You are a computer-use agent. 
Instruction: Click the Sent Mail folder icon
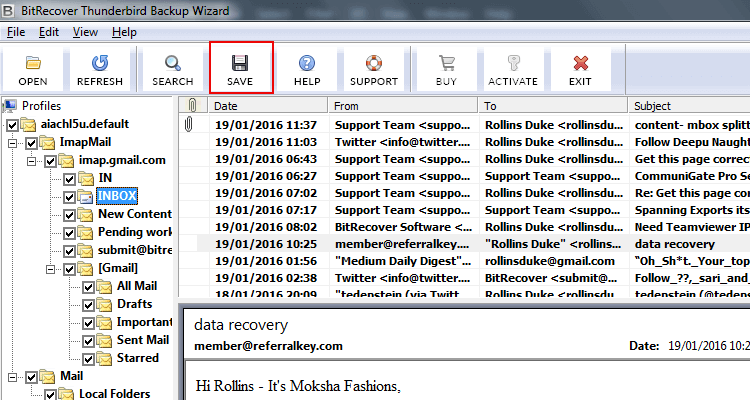(x=104, y=340)
